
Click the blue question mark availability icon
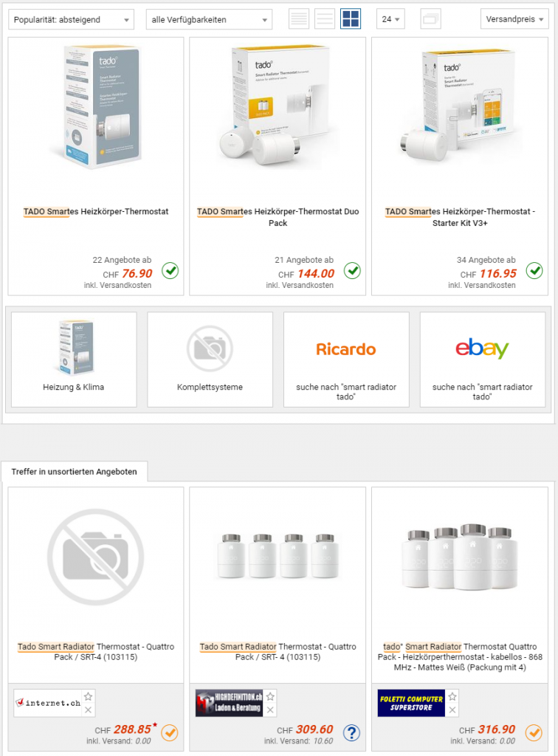point(352,733)
